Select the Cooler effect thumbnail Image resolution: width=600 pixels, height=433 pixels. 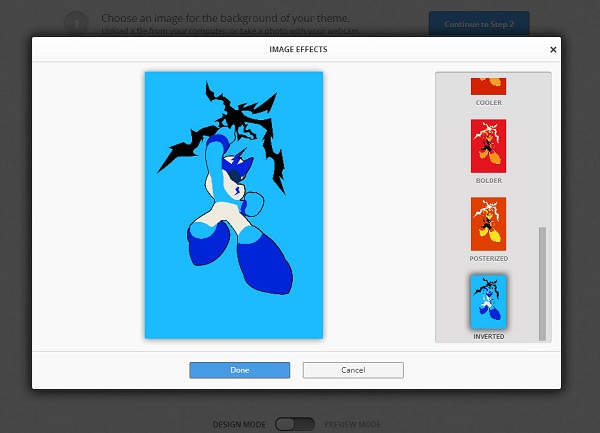point(488,85)
